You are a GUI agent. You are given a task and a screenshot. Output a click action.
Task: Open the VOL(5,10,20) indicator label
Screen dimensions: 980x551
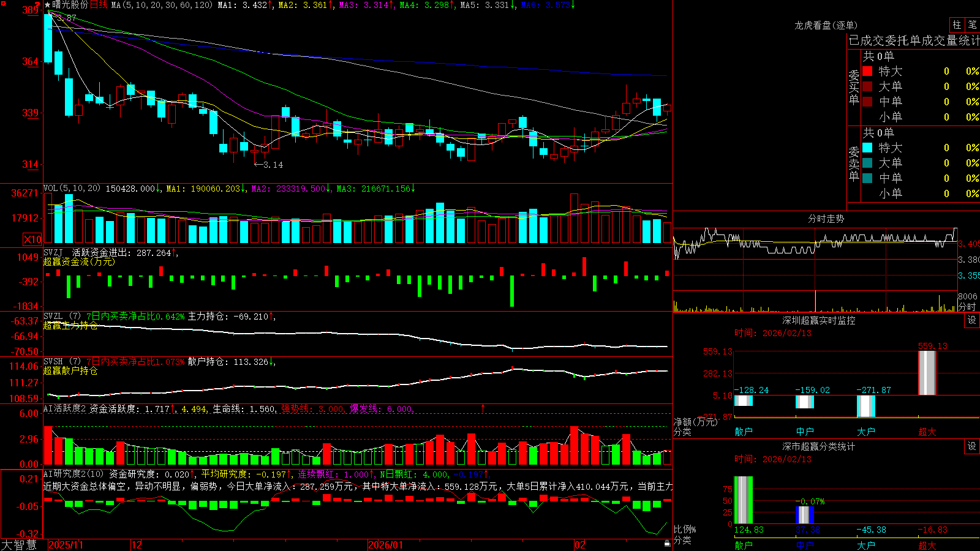pos(72,189)
